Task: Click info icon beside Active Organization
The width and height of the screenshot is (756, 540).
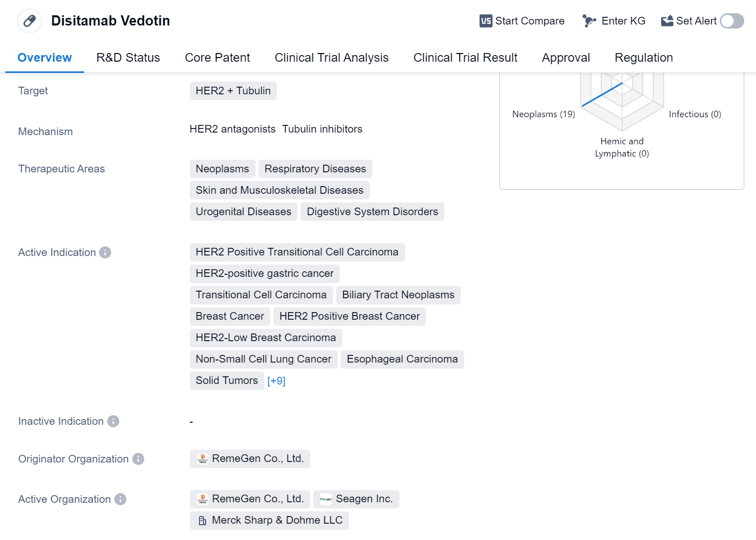Action: pos(120,499)
